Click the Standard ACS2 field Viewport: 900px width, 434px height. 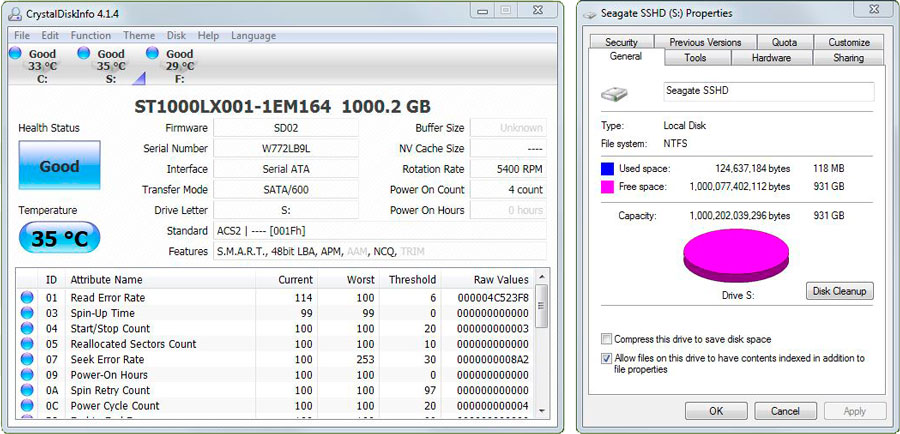pos(380,231)
